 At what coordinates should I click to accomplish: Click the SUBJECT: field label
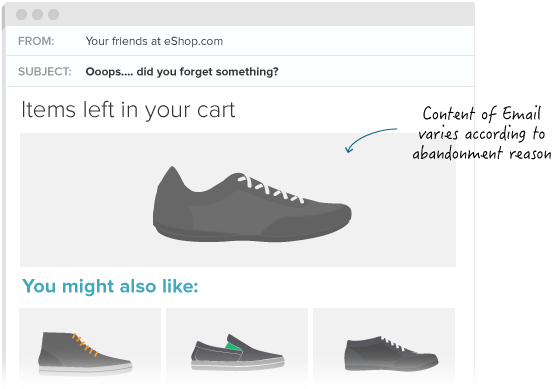(x=45, y=72)
